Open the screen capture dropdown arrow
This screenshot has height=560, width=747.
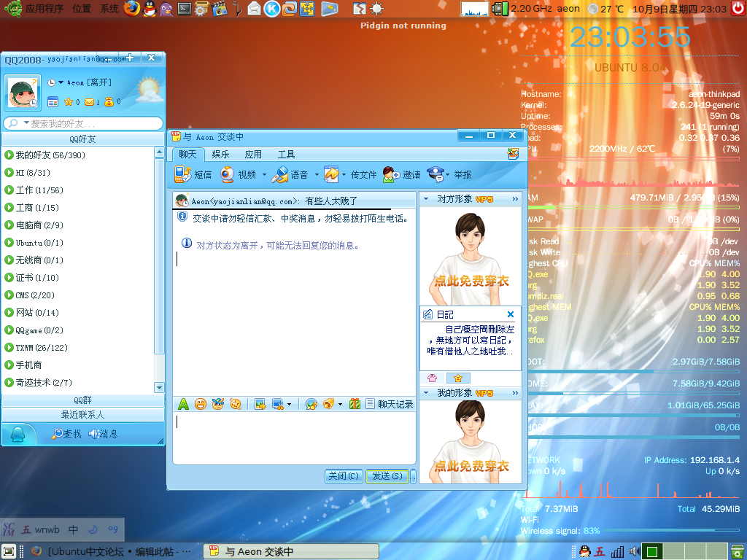pos(289,404)
